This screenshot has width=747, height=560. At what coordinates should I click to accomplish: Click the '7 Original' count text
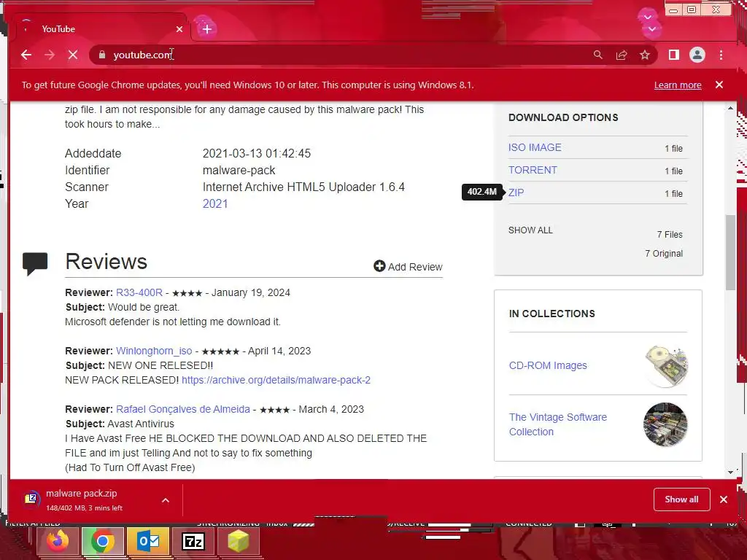(664, 253)
